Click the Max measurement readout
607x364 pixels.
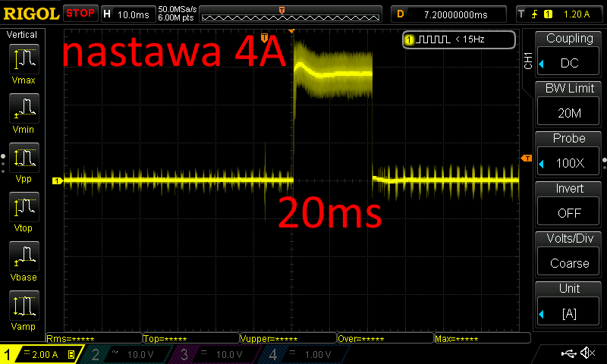tap(483, 339)
